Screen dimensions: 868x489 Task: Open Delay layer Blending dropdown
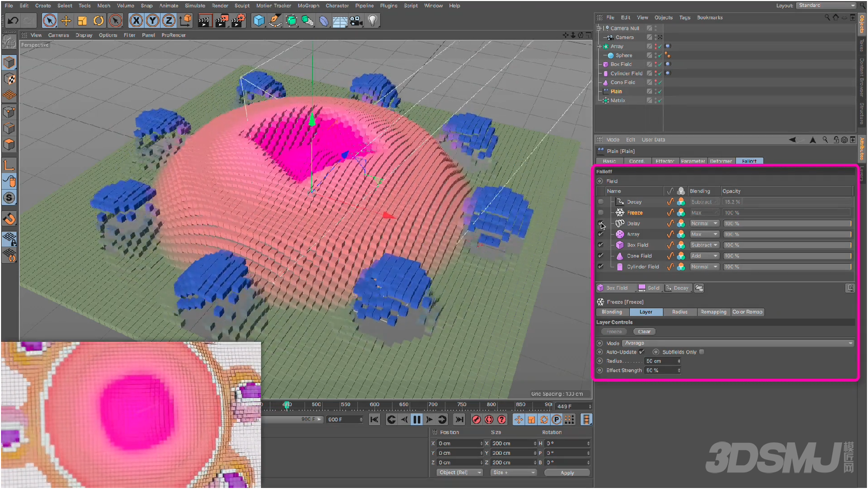tap(704, 223)
